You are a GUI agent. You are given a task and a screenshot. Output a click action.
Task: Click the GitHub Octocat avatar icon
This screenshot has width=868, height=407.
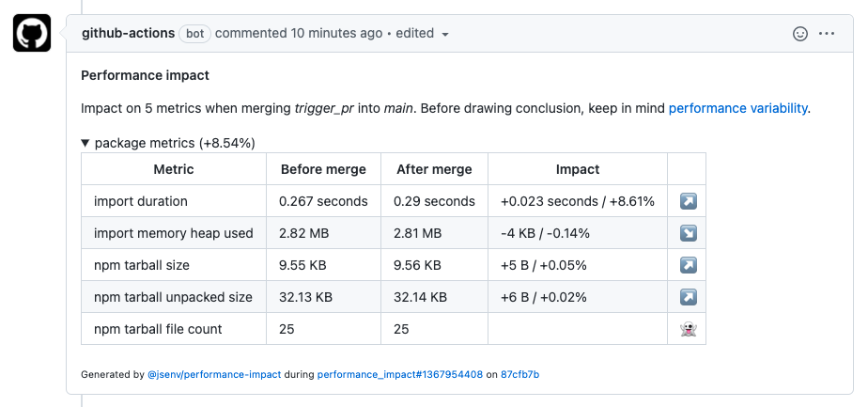pyautogui.click(x=32, y=33)
